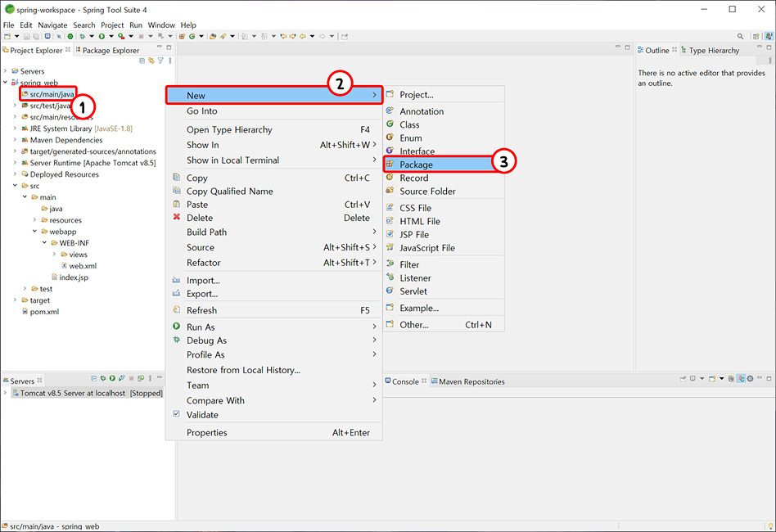Close the Outline tab via its X
The width and height of the screenshot is (776, 532).
click(674, 49)
